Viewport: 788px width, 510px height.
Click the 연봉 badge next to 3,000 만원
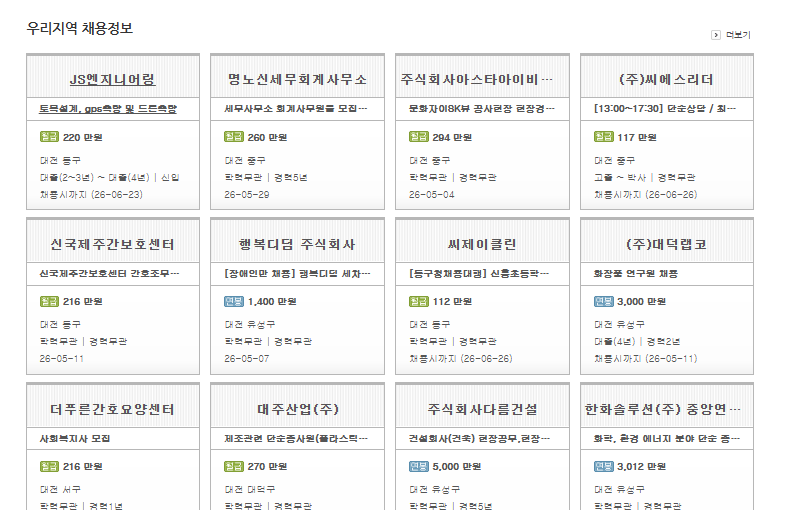604,301
